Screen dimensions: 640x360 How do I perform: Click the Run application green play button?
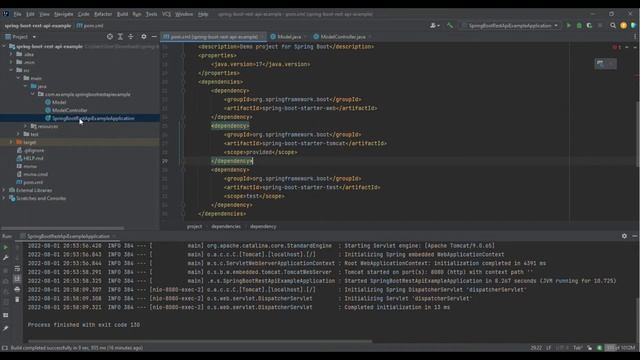569,25
